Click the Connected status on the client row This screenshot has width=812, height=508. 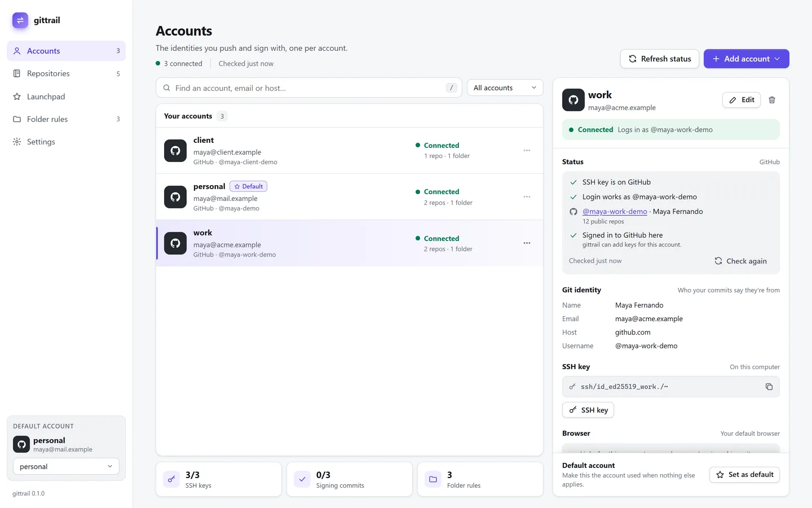[x=438, y=146]
